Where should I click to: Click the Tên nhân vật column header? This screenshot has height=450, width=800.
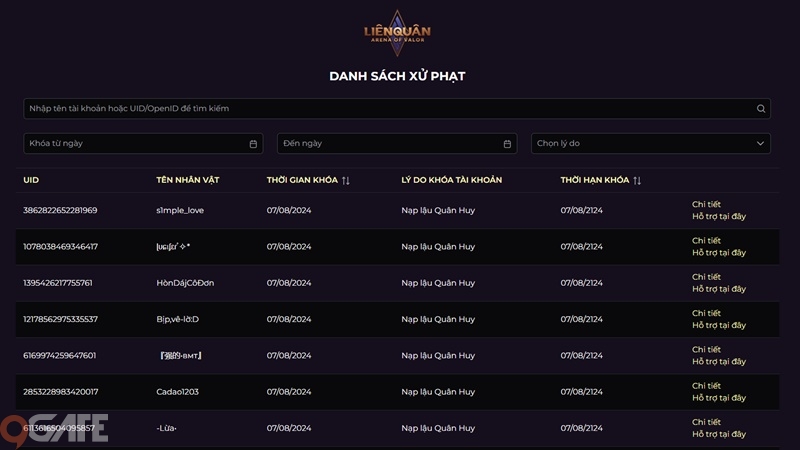[188, 180]
